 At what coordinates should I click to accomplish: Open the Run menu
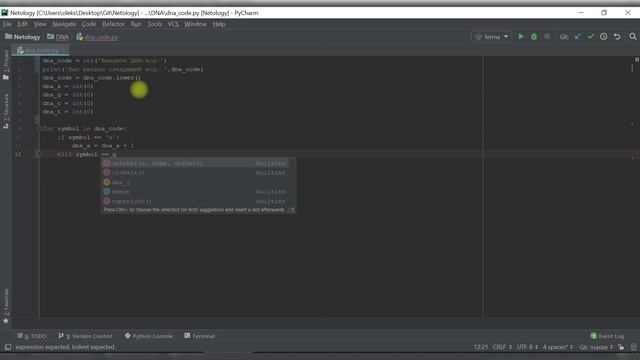tap(136, 24)
